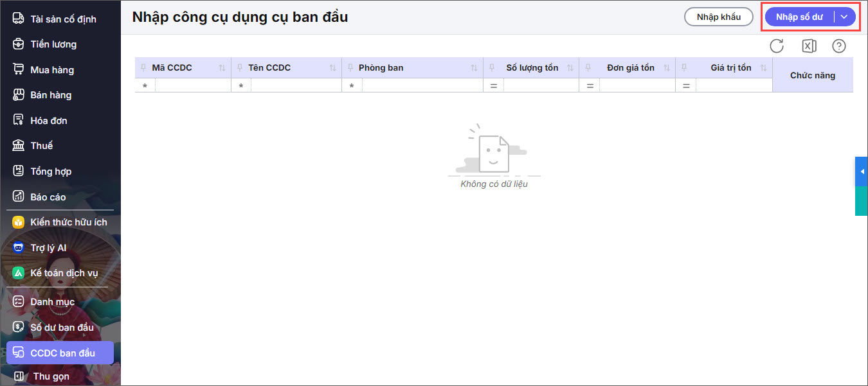Click the Thu gọn collapse icon
Viewport: 868px width, 386px height.
point(19,376)
